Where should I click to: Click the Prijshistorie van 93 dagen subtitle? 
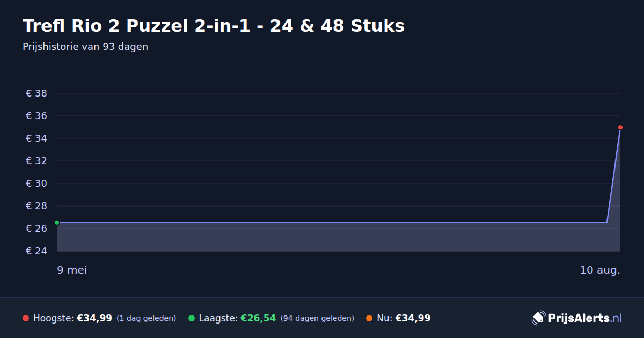pos(85,47)
